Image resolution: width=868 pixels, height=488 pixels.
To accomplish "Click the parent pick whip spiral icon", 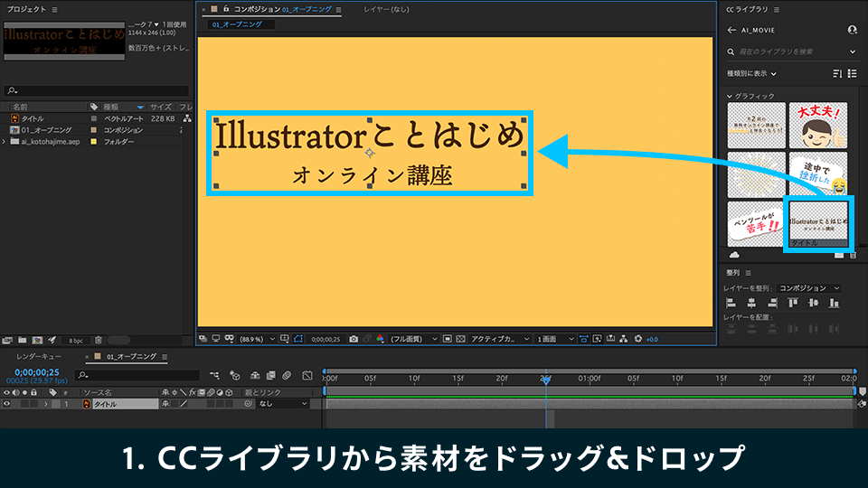I will point(248,404).
